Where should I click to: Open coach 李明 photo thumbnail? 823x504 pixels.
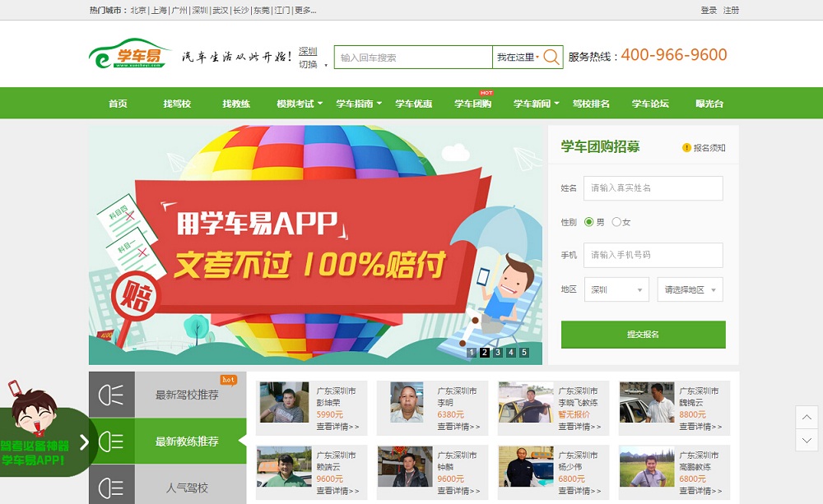click(407, 402)
